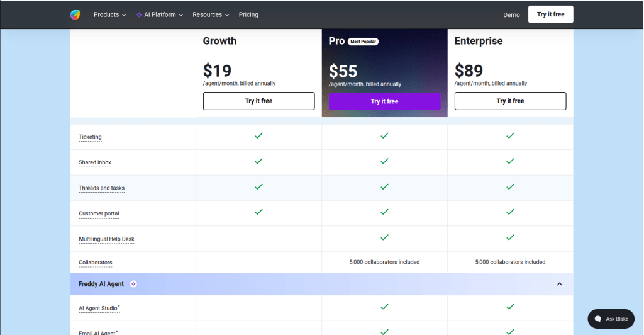Screen dimensions: 644x335
Task: Click the $19 Growth price
Action: coord(217,71)
